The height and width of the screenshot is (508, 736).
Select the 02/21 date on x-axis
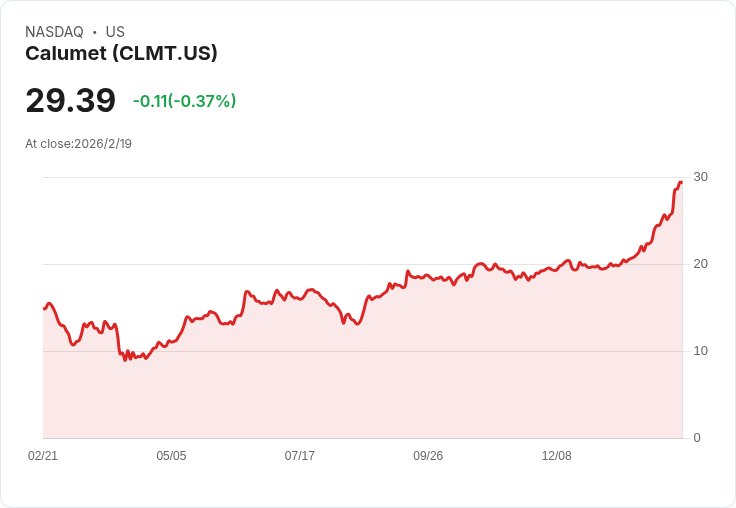43,455
